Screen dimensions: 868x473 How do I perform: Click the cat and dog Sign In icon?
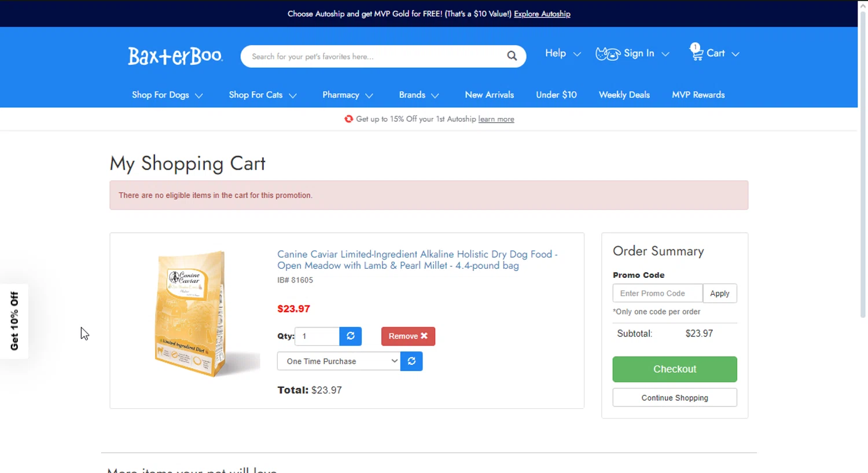pos(608,54)
